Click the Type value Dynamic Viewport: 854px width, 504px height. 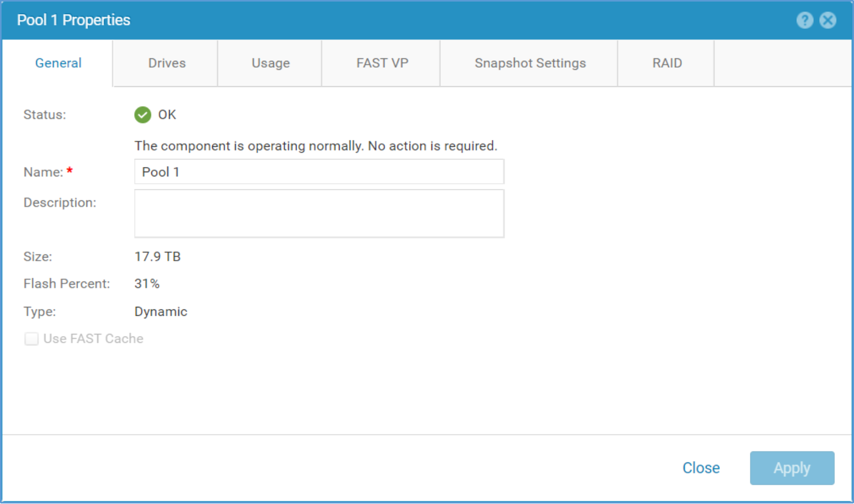[161, 312]
